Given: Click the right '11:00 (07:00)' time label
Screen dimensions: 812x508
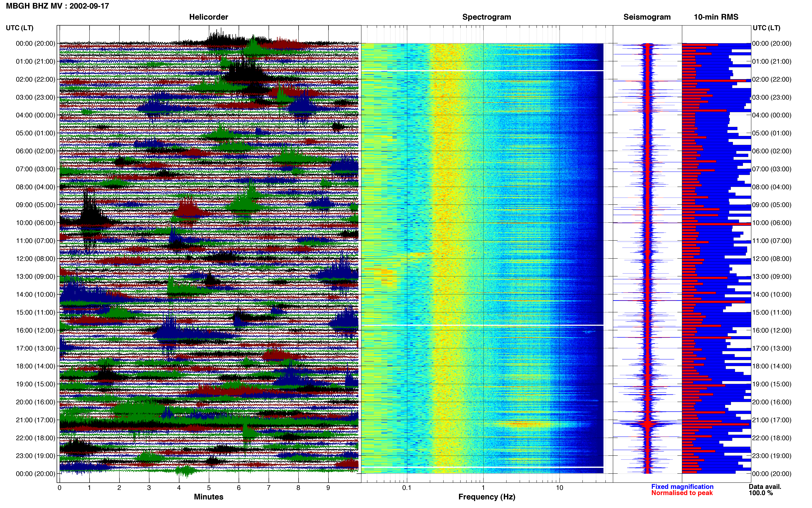Looking at the screenshot, I should coord(772,241).
